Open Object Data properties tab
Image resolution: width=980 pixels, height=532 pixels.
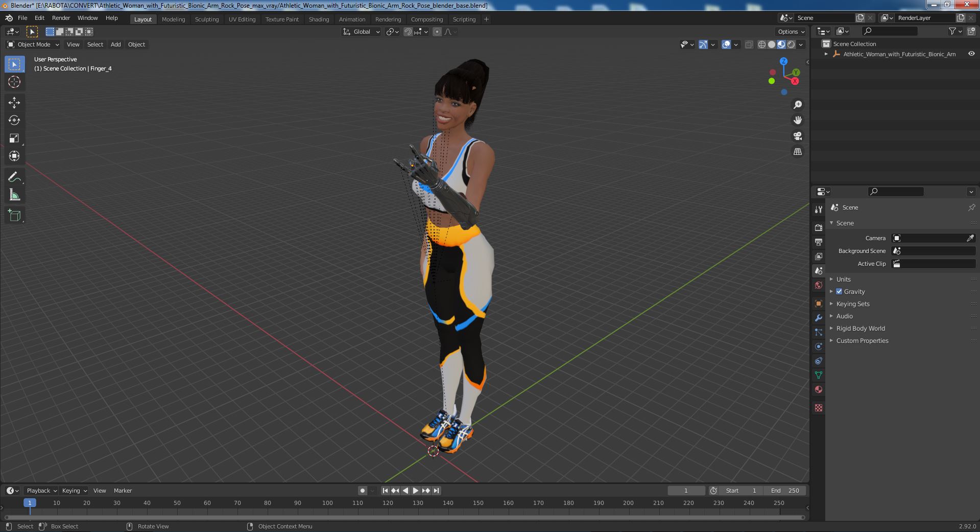[x=819, y=375]
